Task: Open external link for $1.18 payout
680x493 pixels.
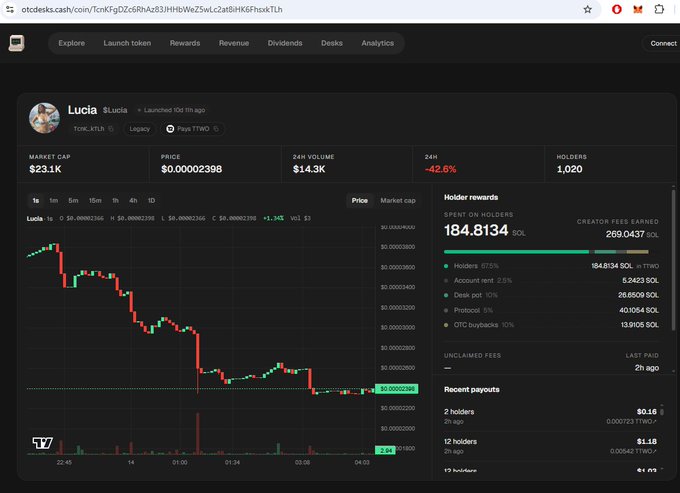Action: (655, 451)
